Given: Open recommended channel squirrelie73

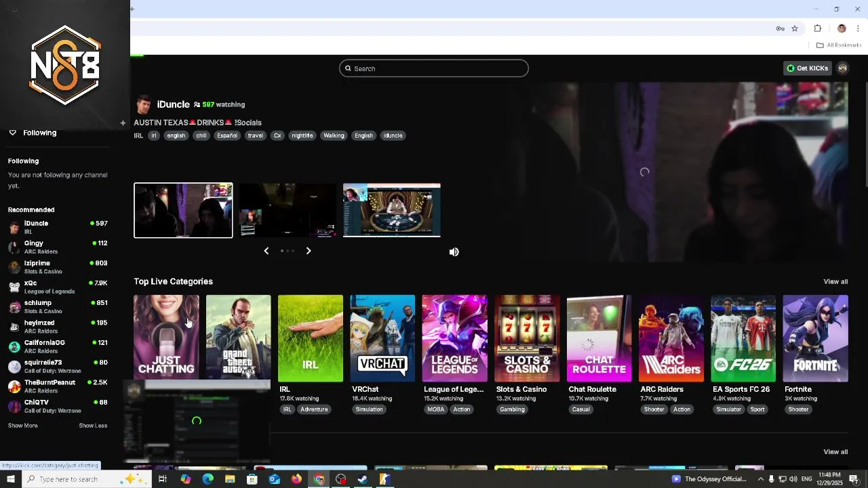Looking at the screenshot, I should coord(58,366).
